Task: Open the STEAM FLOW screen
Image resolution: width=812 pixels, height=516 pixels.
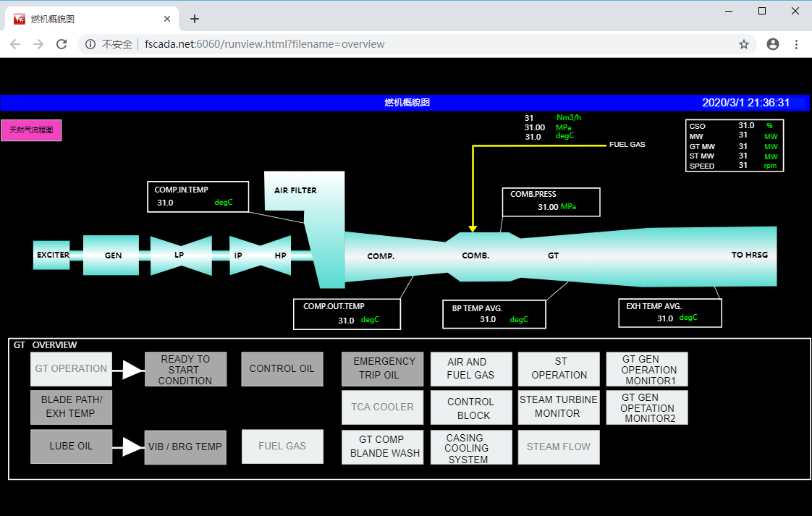Action: [559, 447]
